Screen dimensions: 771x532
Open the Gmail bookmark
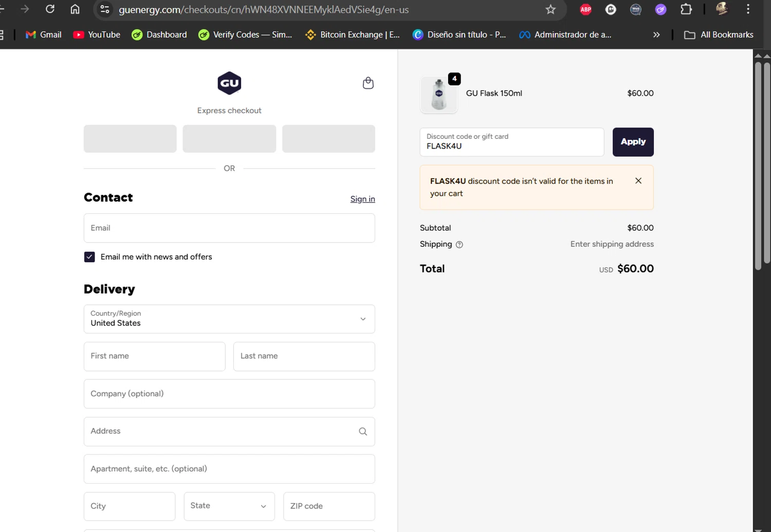coord(44,34)
